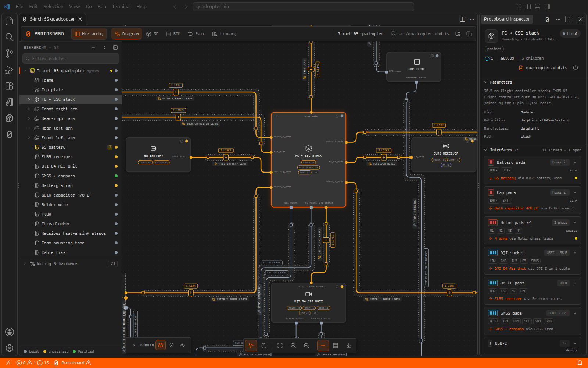The height and width of the screenshot is (368, 588).
Task: Open inspector more actions ellipsis
Action: pyautogui.click(x=558, y=19)
